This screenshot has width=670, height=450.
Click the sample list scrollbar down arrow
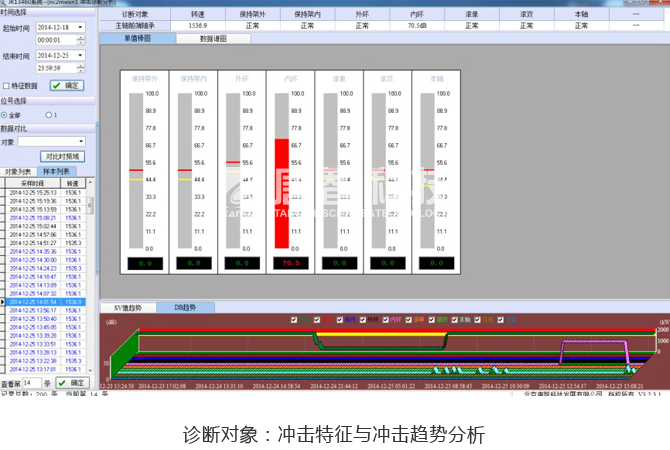[x=90, y=370]
